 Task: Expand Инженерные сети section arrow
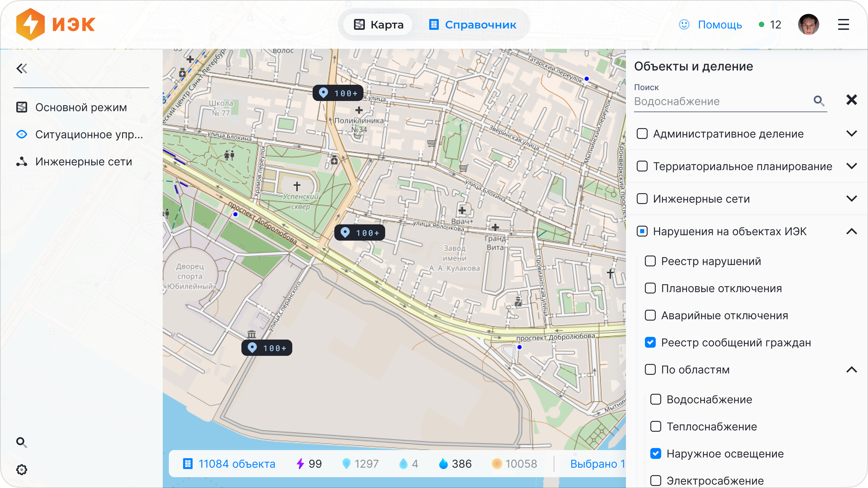click(x=851, y=199)
